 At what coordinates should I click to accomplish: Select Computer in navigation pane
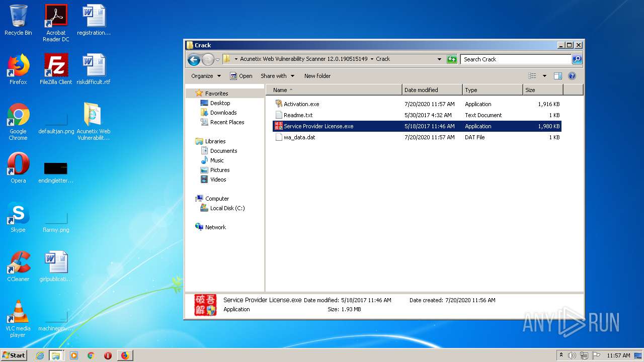pos(217,199)
